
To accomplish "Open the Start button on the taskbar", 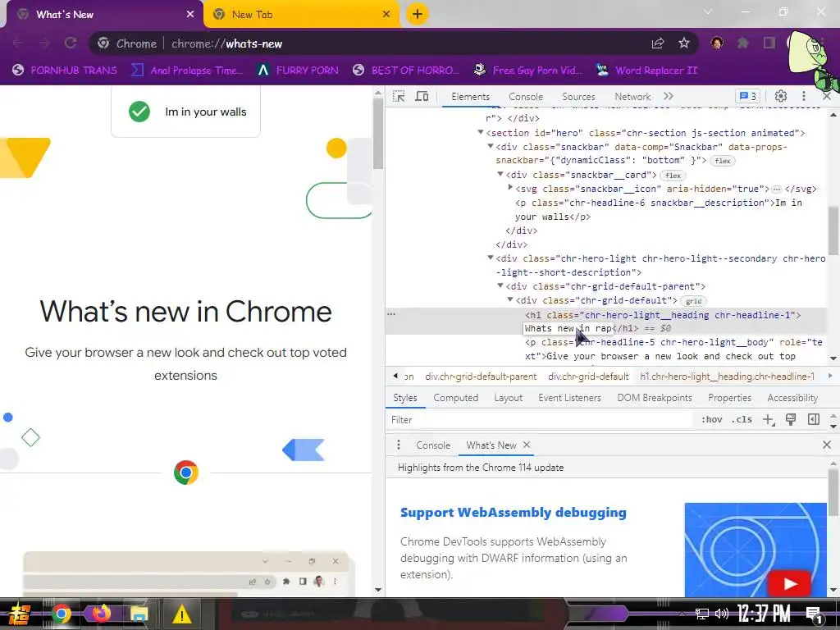I will 19,614.
